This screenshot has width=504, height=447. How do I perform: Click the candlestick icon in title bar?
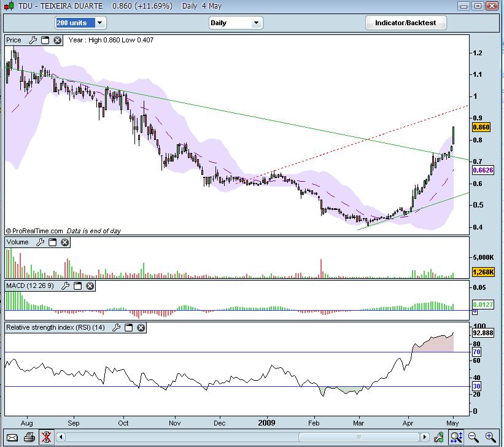(9, 6)
